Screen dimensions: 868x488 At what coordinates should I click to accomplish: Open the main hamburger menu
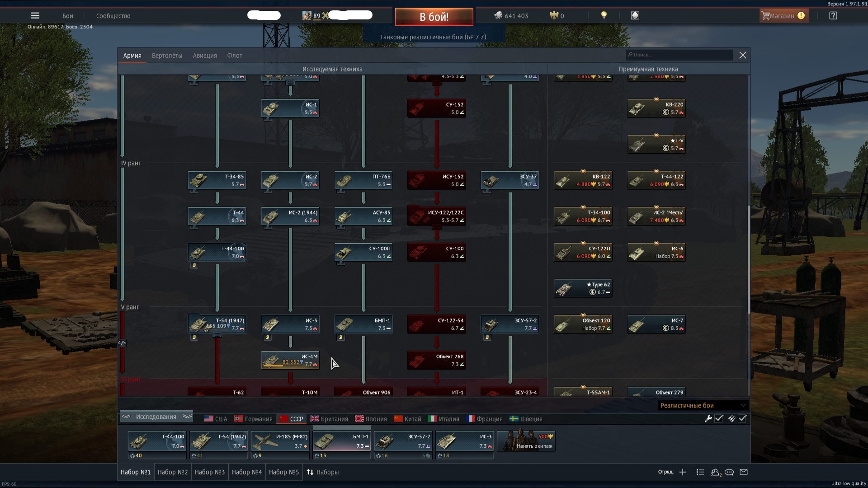coord(35,15)
